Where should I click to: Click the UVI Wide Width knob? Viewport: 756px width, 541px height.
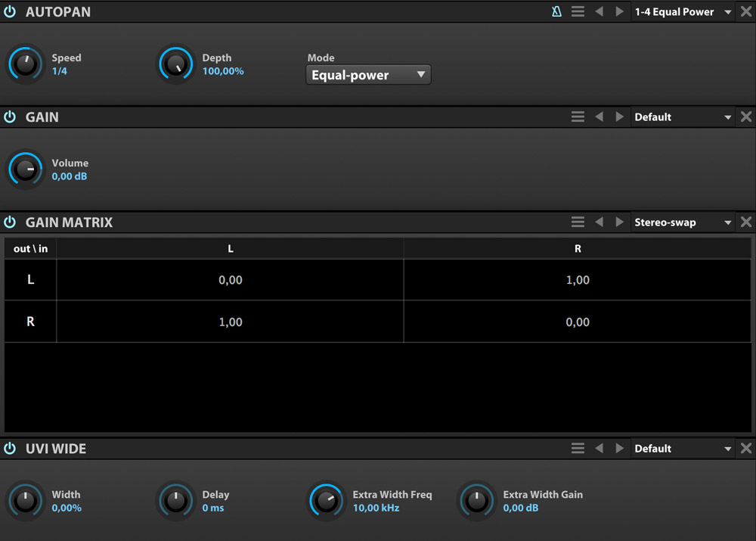click(x=26, y=500)
